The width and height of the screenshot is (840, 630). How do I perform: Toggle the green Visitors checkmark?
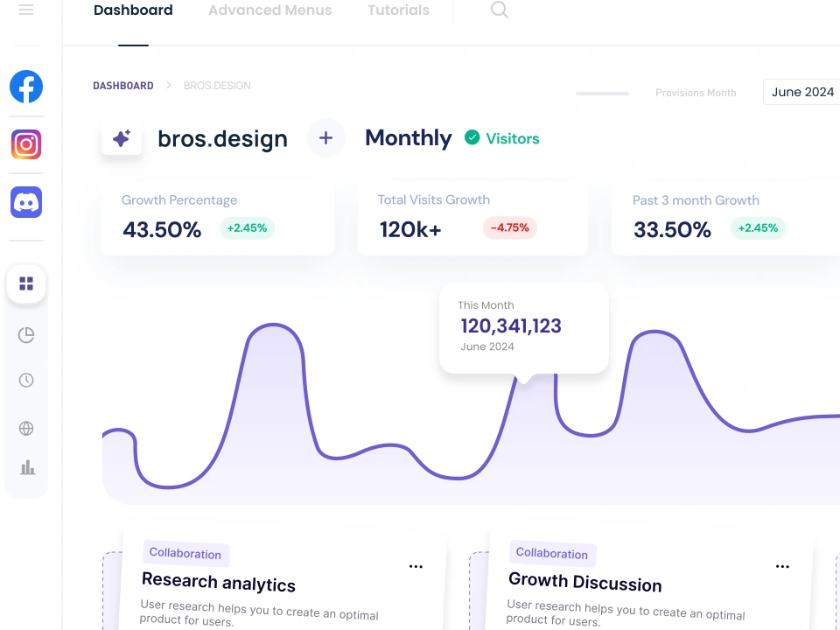(472, 137)
